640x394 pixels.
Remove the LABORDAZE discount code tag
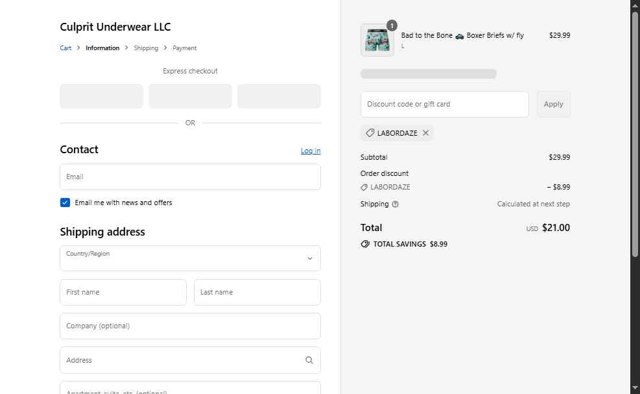(426, 133)
